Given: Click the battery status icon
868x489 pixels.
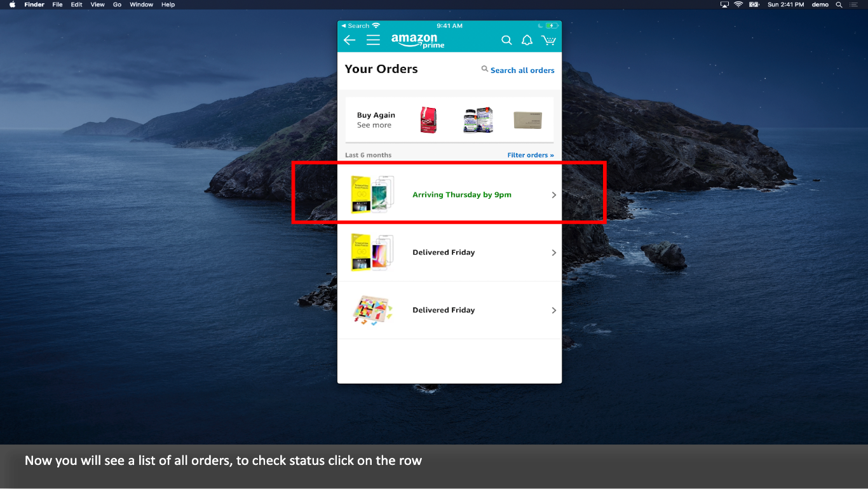Looking at the screenshot, I should 754,4.
